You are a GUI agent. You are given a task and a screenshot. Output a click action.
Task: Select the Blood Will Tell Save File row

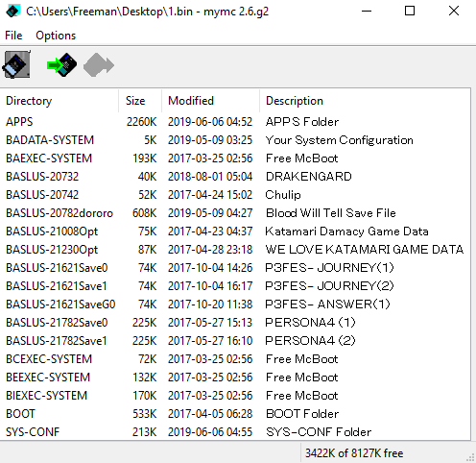coord(235,213)
